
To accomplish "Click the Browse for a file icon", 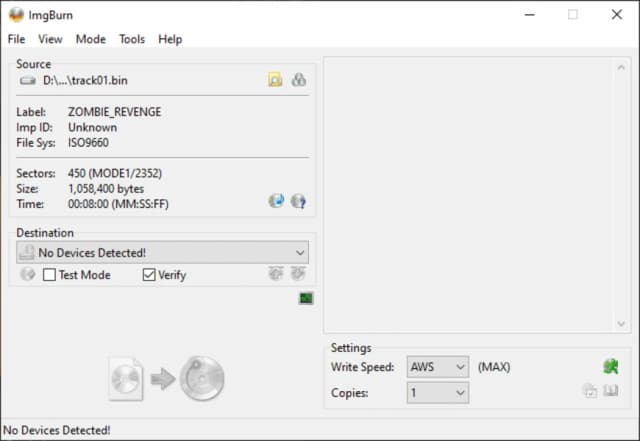I will click(x=275, y=80).
